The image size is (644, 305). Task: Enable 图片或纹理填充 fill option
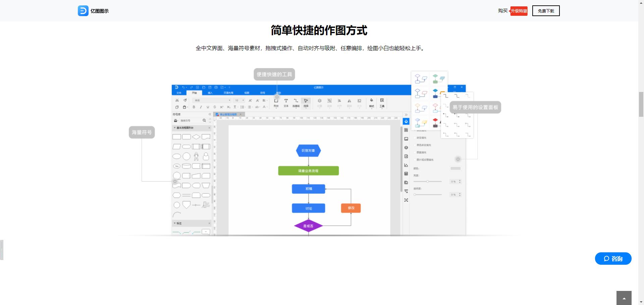coord(425,159)
